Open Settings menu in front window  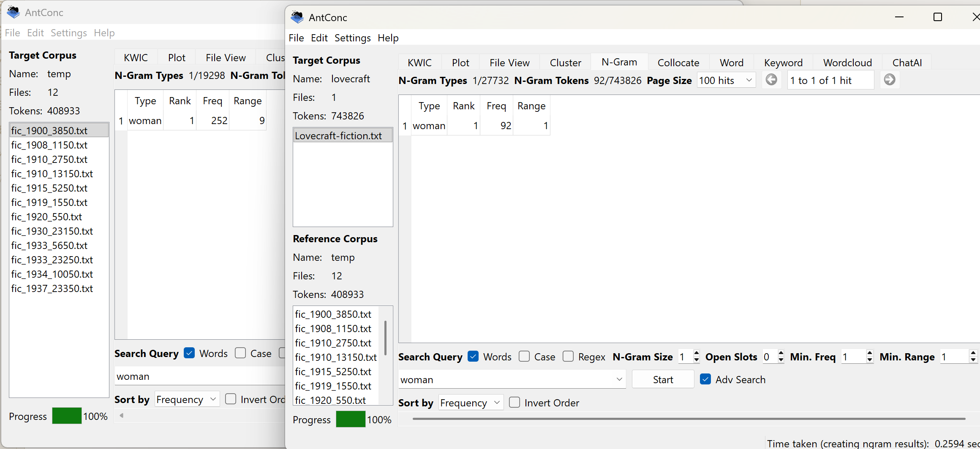coord(352,38)
